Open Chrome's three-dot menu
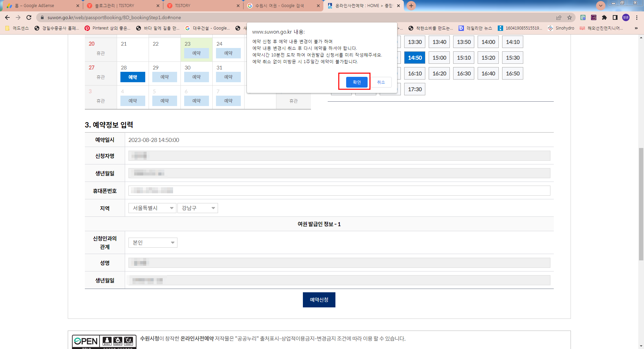Image resolution: width=644 pixels, height=349 pixels. coord(637,17)
